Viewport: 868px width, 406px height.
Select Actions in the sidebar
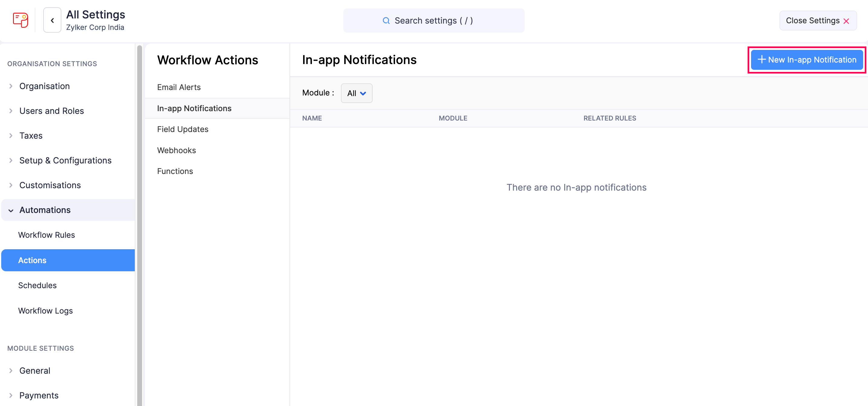(x=68, y=260)
